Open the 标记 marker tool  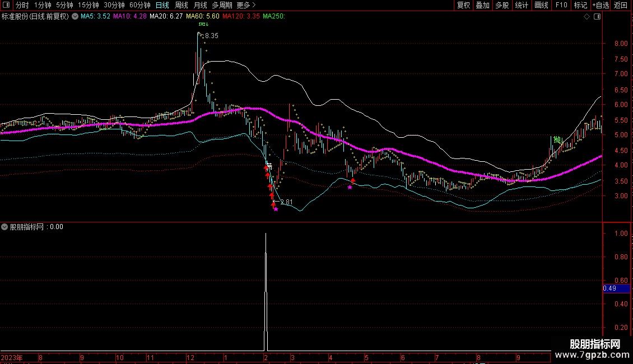pyautogui.click(x=580, y=5)
